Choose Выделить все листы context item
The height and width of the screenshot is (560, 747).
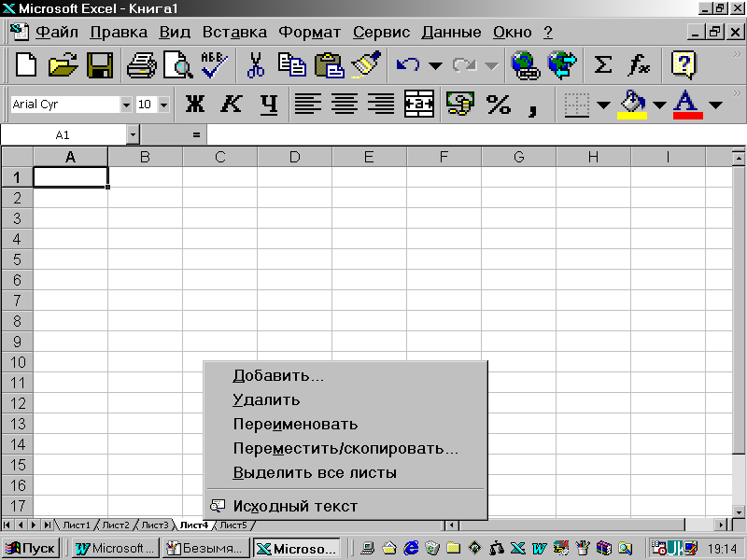point(345,473)
